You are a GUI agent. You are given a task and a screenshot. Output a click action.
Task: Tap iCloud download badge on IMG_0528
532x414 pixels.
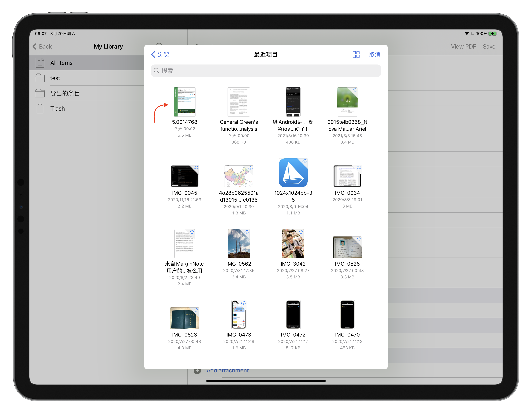(196, 310)
